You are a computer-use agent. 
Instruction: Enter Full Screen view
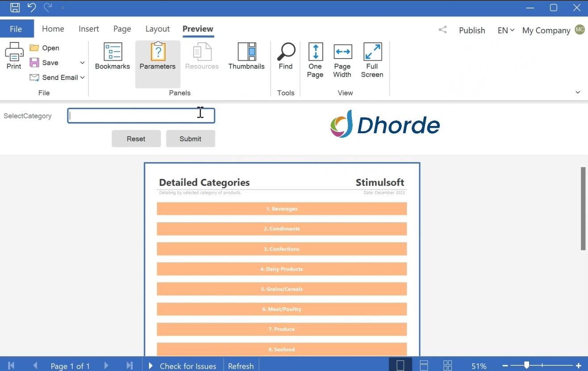click(372, 60)
